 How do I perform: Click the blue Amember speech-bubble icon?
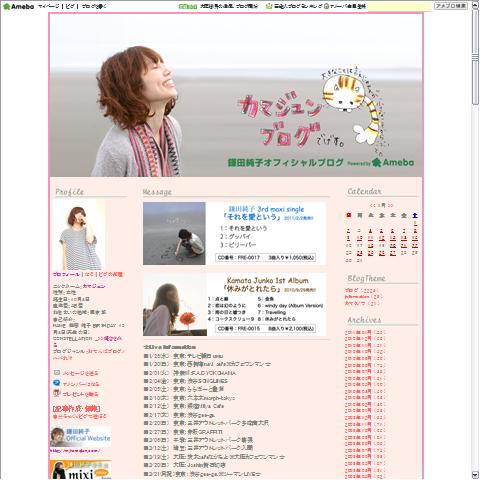pos(57,383)
